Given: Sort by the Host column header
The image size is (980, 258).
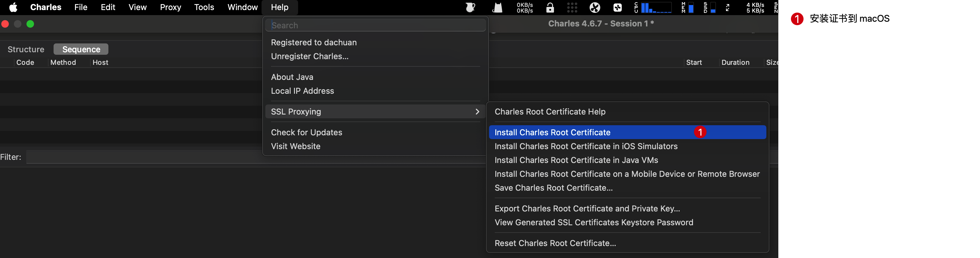Looking at the screenshot, I should pos(101,62).
